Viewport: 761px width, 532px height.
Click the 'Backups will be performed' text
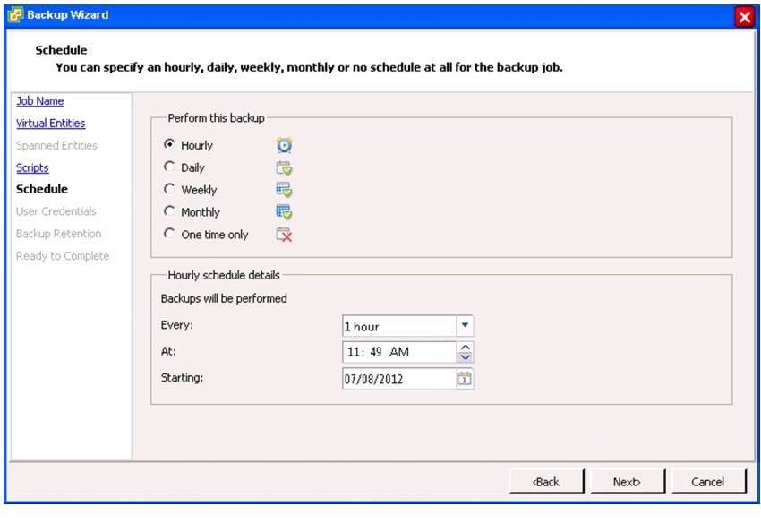(x=224, y=298)
